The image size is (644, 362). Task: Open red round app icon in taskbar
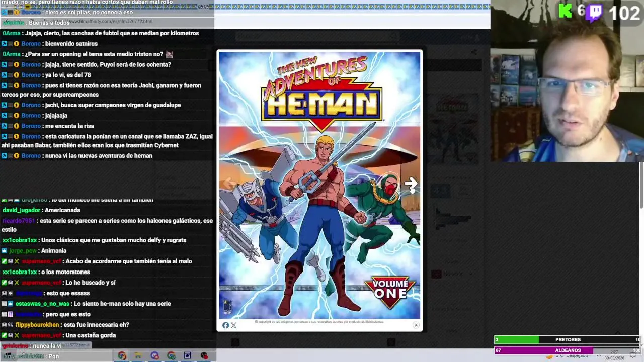[x=204, y=356]
